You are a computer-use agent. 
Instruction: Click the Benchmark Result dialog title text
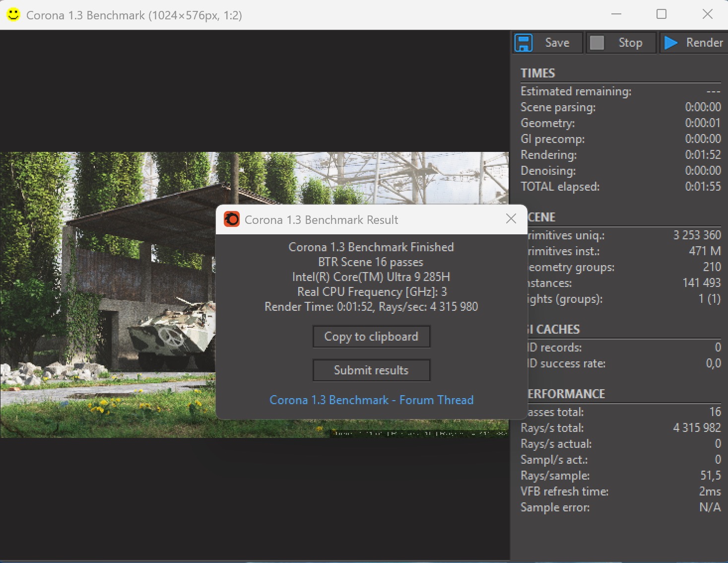[x=321, y=220]
